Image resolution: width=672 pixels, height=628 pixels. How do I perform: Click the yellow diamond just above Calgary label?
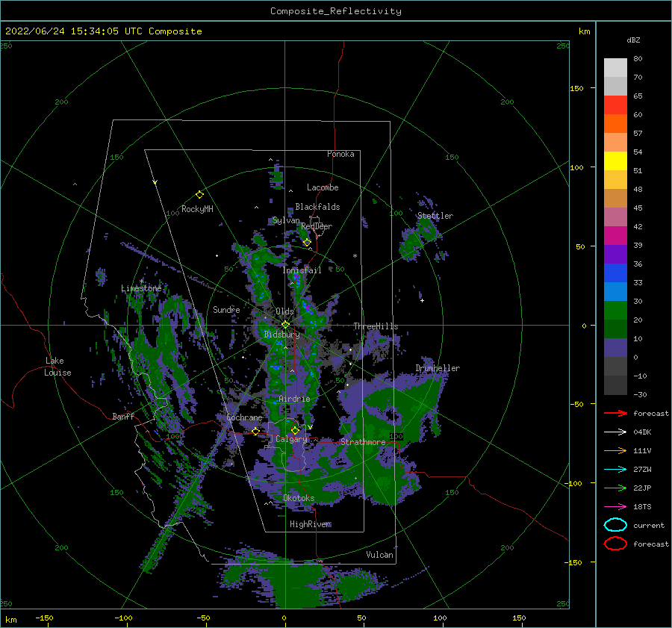coord(295,430)
